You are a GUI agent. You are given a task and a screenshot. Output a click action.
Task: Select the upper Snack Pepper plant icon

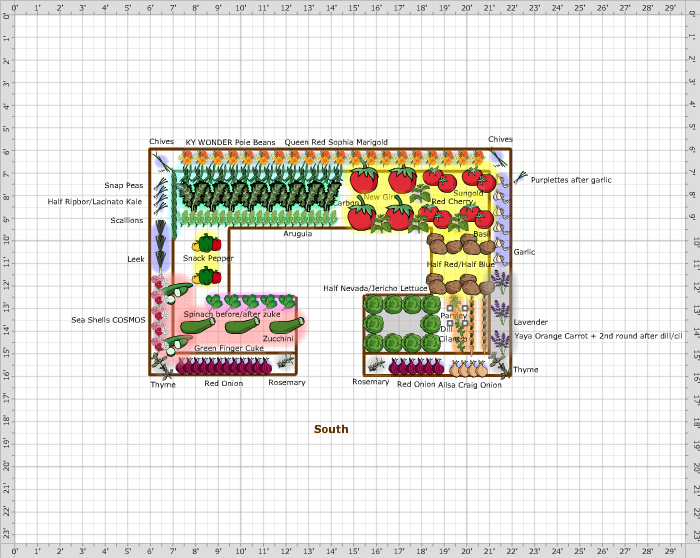point(208,243)
